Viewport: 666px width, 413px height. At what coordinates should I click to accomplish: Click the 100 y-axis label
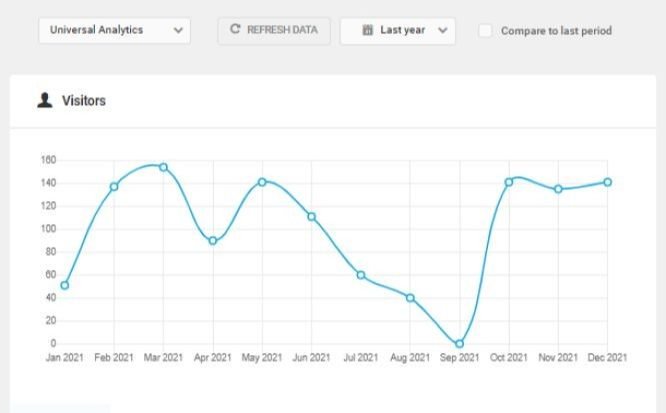48,229
